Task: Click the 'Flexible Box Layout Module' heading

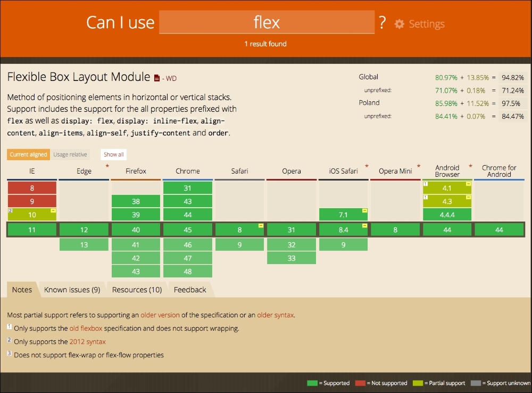Action: point(79,77)
